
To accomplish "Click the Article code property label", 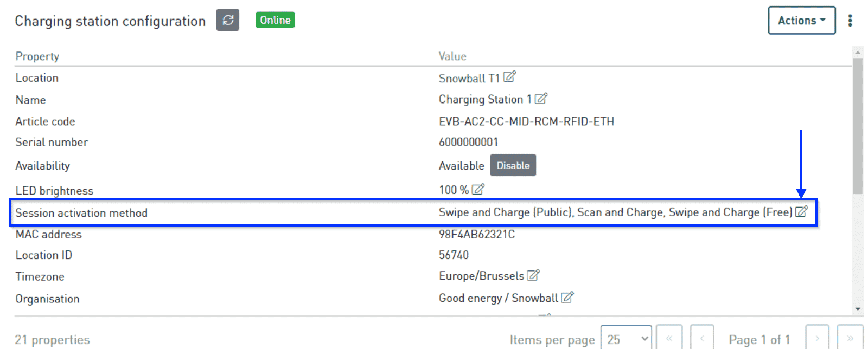I will pyautogui.click(x=45, y=121).
